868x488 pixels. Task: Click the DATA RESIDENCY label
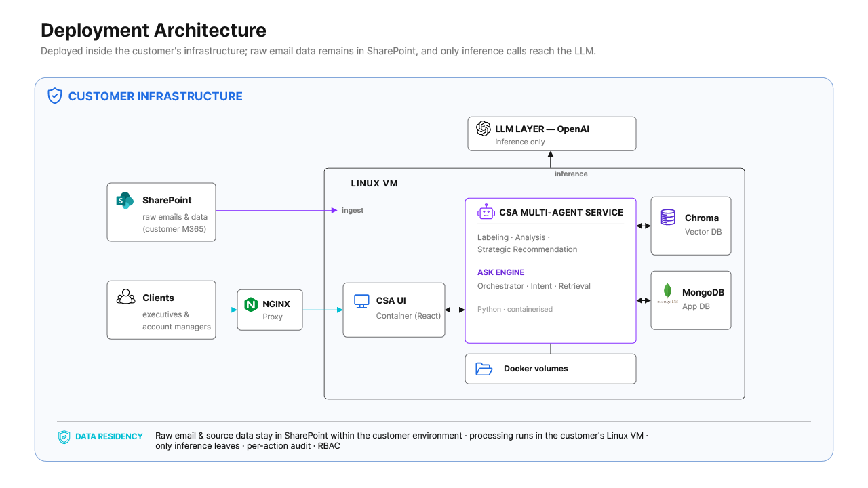[x=109, y=437]
